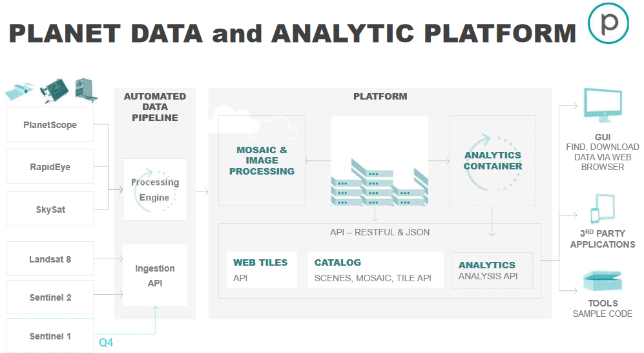Select the SkySat box
This screenshot has height=353, width=644.
tap(50, 209)
